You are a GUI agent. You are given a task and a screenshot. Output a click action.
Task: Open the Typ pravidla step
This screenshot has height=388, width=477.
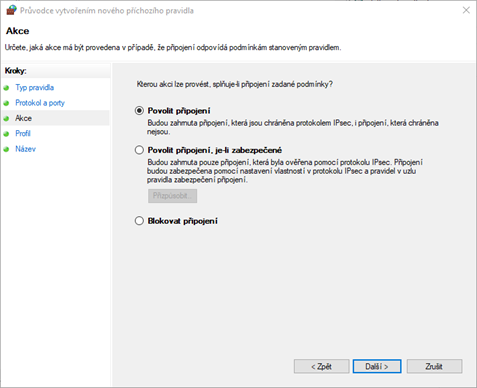[34, 88]
